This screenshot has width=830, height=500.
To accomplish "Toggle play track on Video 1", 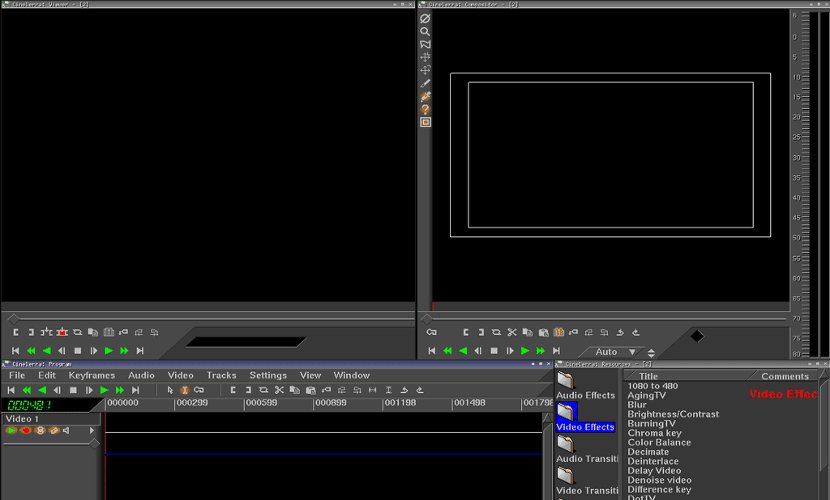I will pos(11,431).
